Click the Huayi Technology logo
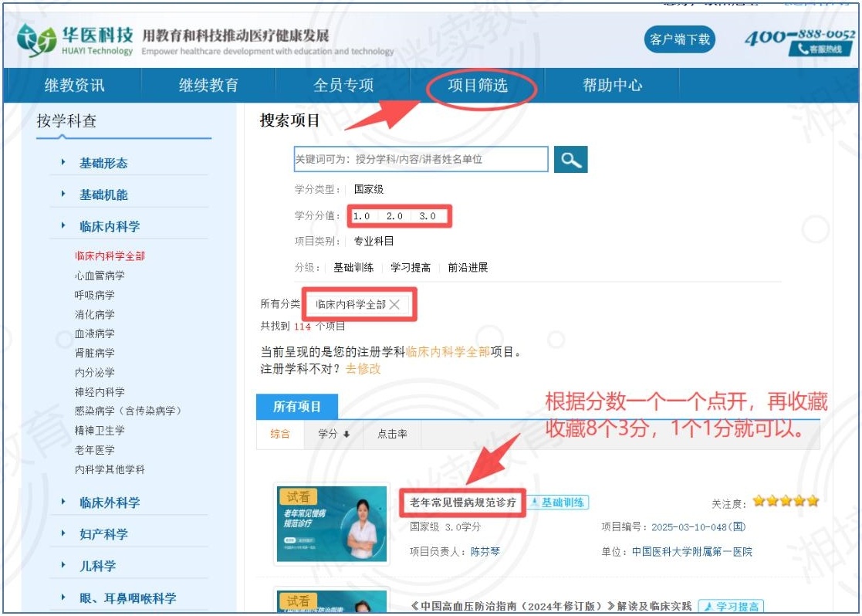The width and height of the screenshot is (862, 616). click(x=76, y=40)
